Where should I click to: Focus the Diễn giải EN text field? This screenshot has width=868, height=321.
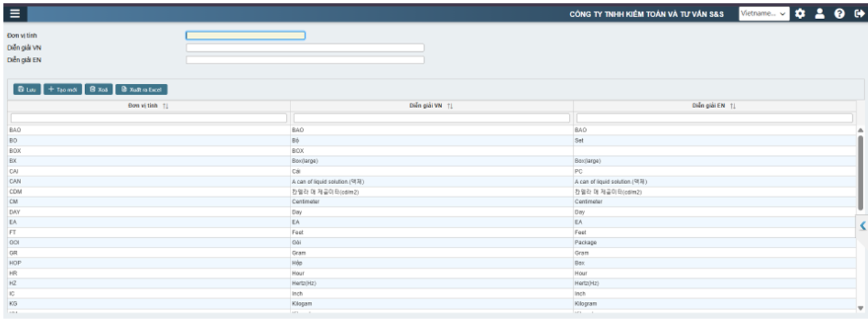coord(305,60)
